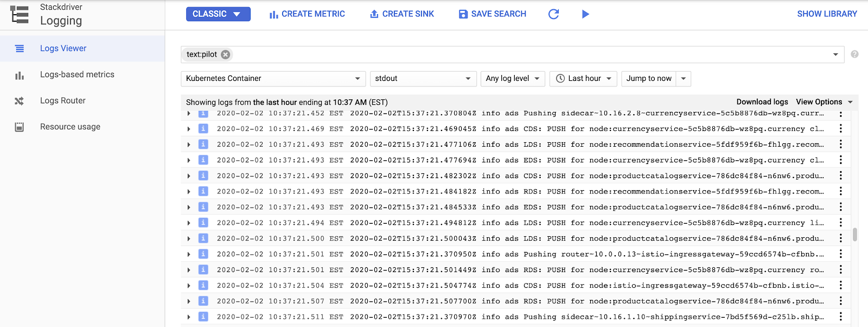Remove the text:pilot filter chip
This screenshot has height=327, width=868.
pos(226,54)
